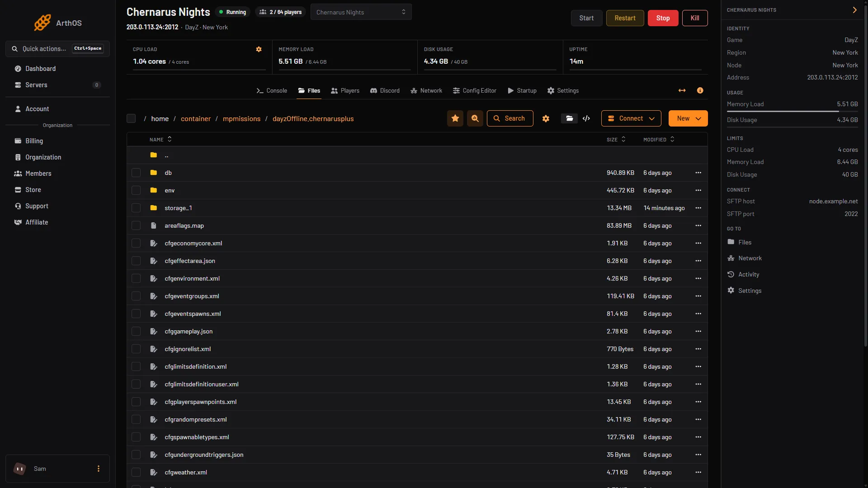This screenshot has height=488, width=868.
Task: Select checkbox for cfgeconomycore.xml
Action: [136, 243]
